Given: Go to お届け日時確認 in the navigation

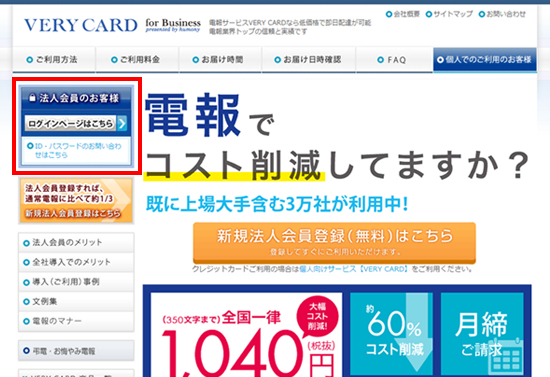Looking at the screenshot, I should 309,60.
